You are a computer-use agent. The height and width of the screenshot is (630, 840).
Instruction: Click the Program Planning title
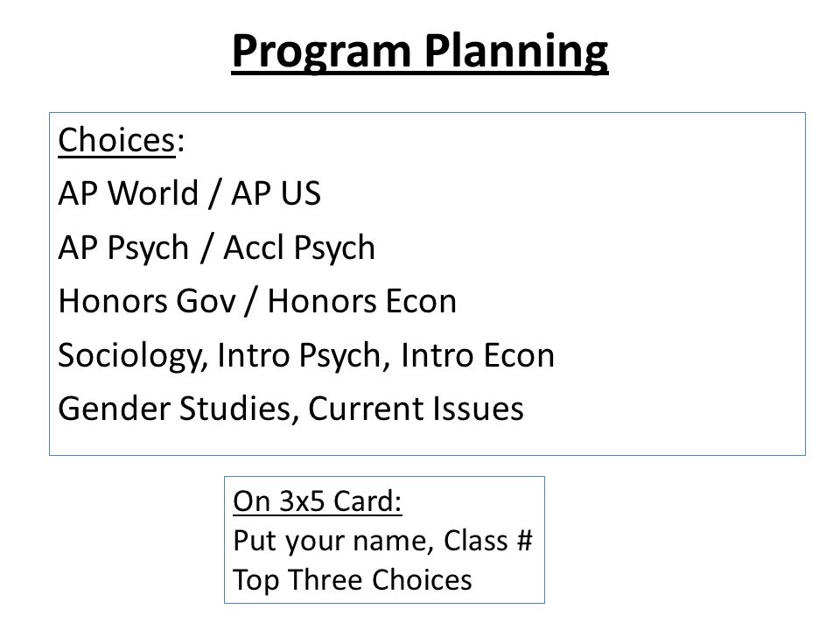point(419,51)
